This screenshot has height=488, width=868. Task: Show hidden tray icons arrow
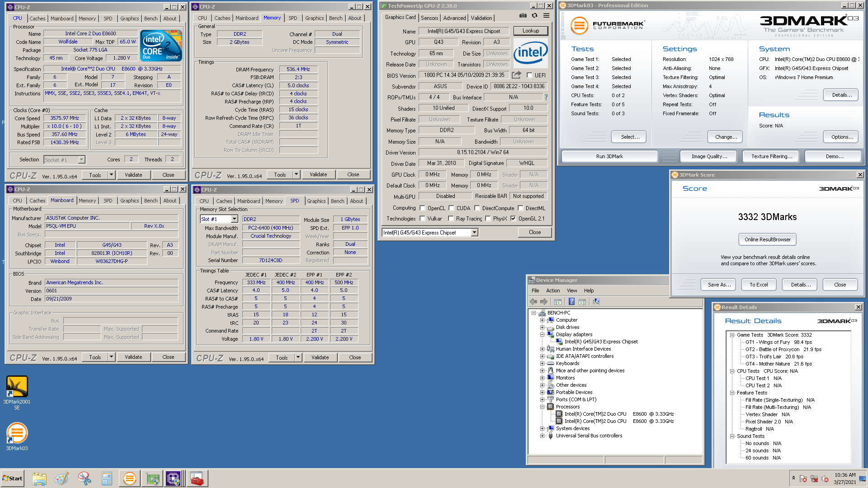793,478
